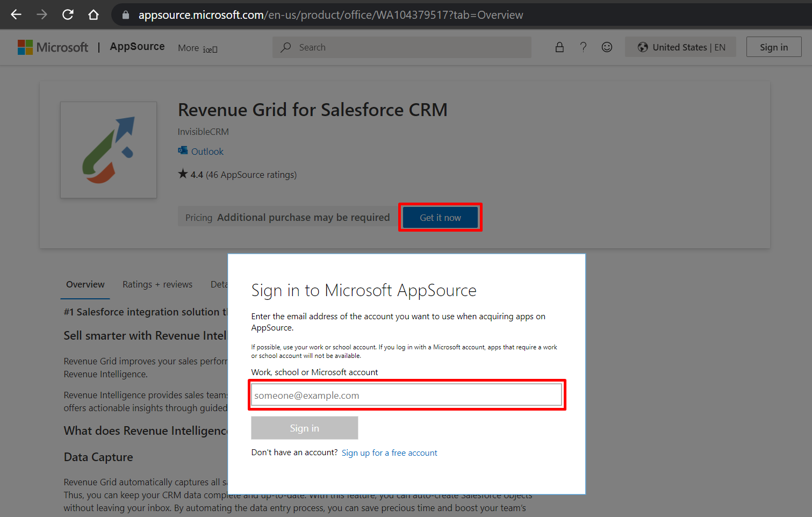Open the Outlook product link
This screenshot has width=812, height=517.
tap(207, 152)
